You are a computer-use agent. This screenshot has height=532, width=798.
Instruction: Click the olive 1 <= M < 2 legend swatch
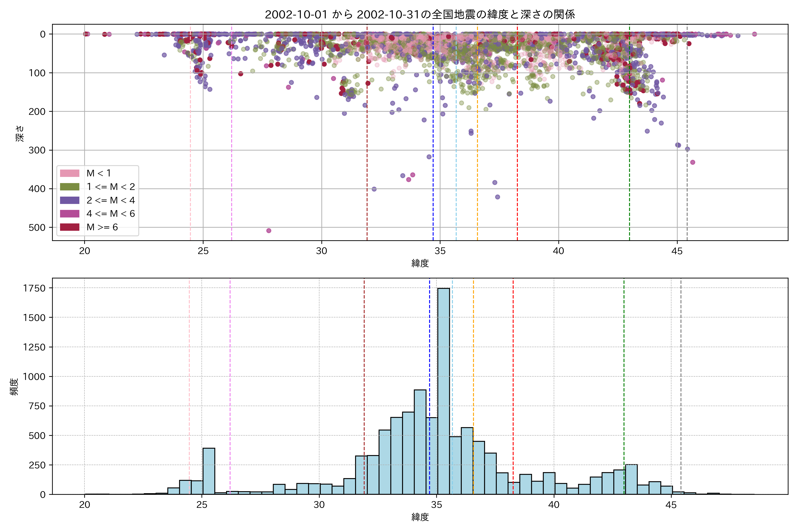click(70, 187)
